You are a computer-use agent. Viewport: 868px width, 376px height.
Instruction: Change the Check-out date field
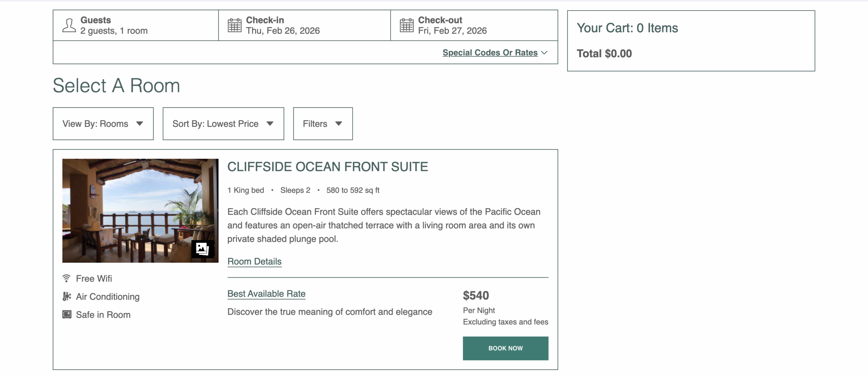point(474,25)
